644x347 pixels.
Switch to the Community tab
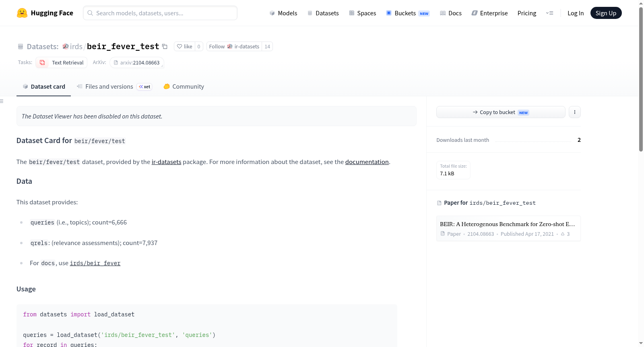point(184,87)
